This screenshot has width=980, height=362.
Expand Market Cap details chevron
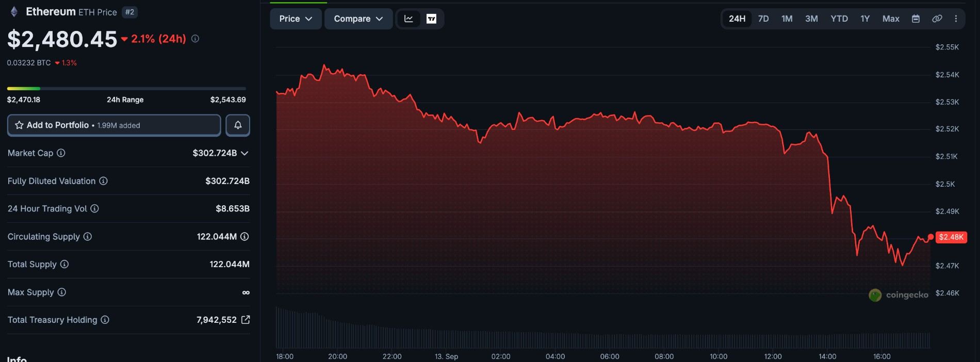point(244,153)
